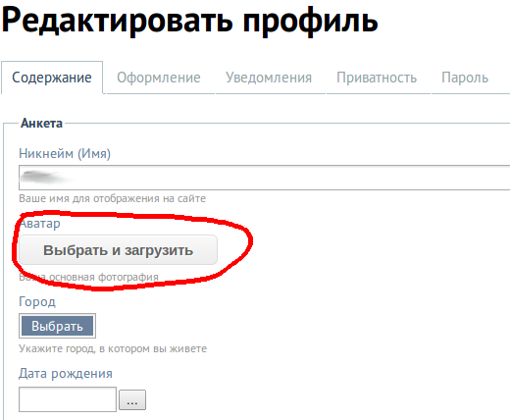
Task: Switch to the Оформление tab
Action: point(159,78)
